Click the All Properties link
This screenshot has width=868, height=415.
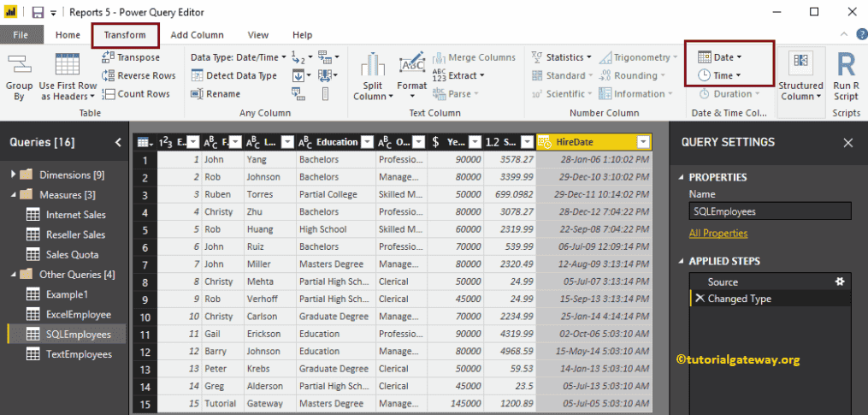(718, 233)
